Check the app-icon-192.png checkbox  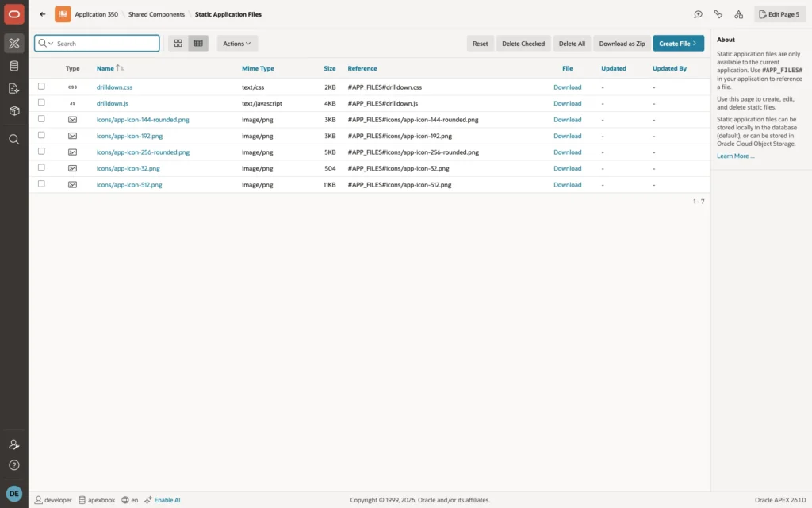41,135
